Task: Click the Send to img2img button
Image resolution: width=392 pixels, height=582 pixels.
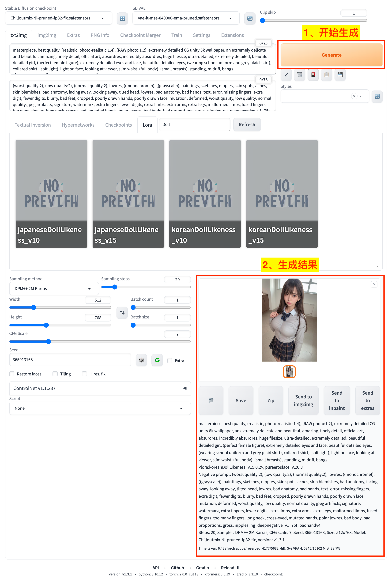Action: [303, 400]
